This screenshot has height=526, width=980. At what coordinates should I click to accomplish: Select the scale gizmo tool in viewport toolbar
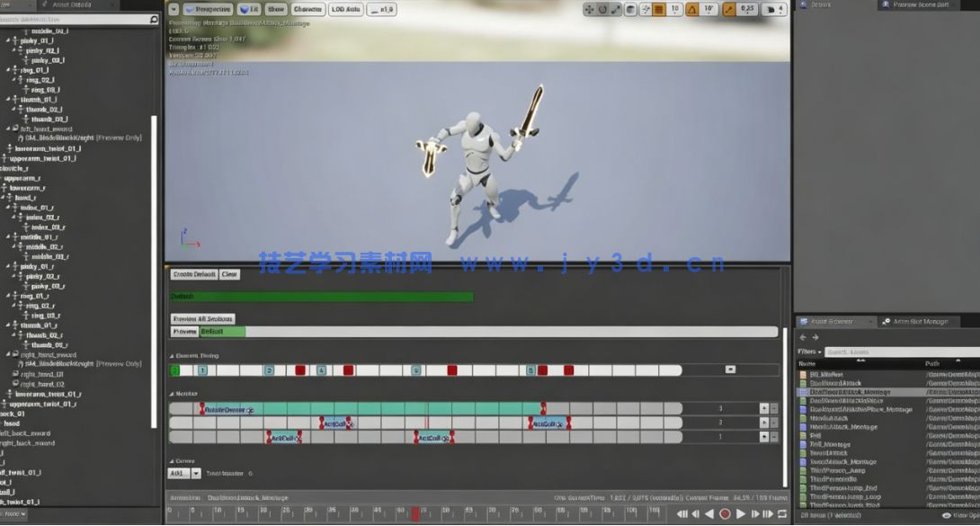point(616,10)
